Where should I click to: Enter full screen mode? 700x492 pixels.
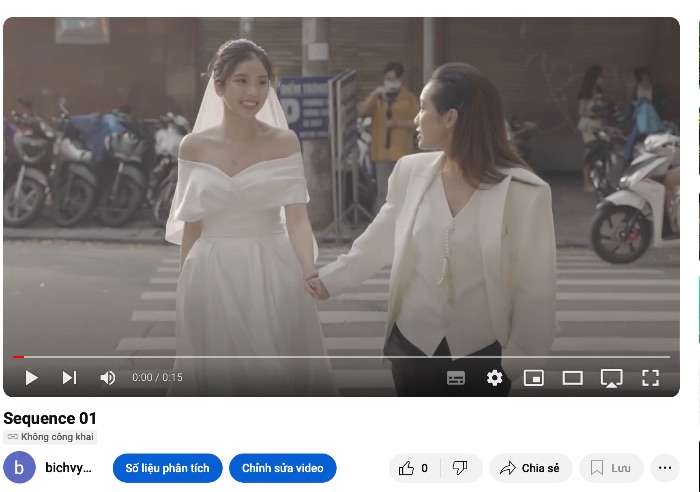click(650, 378)
